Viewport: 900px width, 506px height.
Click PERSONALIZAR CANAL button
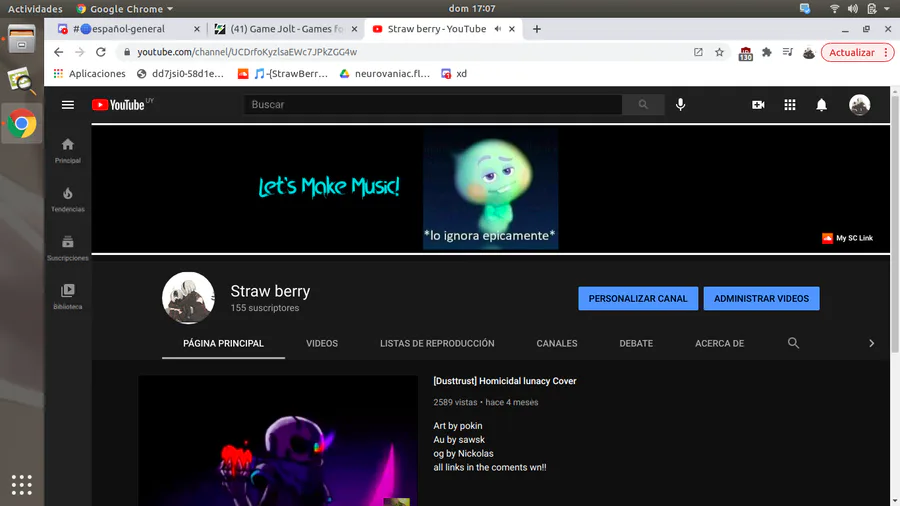click(638, 298)
